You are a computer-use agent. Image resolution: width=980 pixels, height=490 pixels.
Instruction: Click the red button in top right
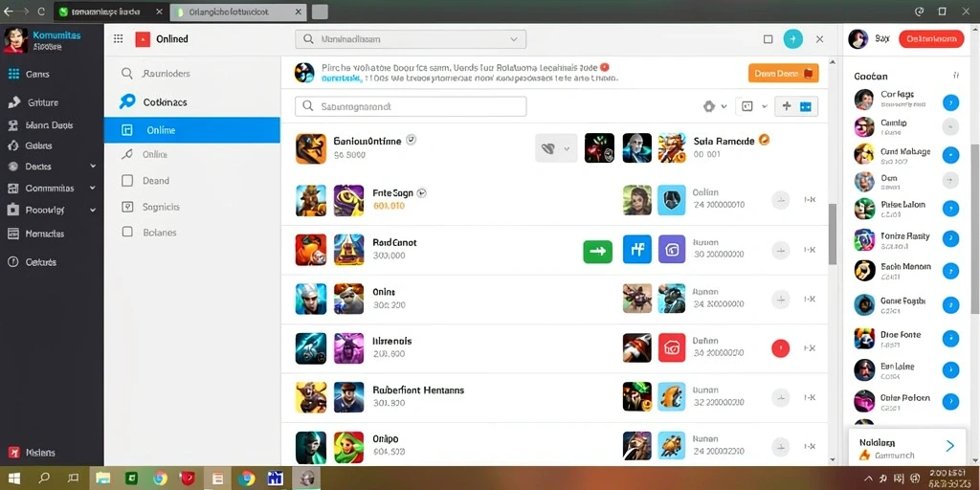931,38
